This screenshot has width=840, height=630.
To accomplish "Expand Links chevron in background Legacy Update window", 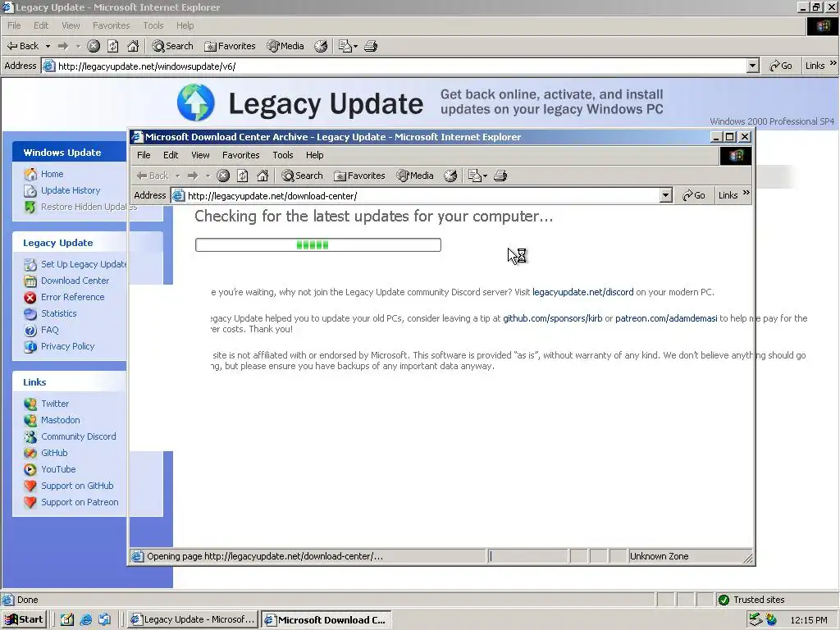I will tap(833, 63).
